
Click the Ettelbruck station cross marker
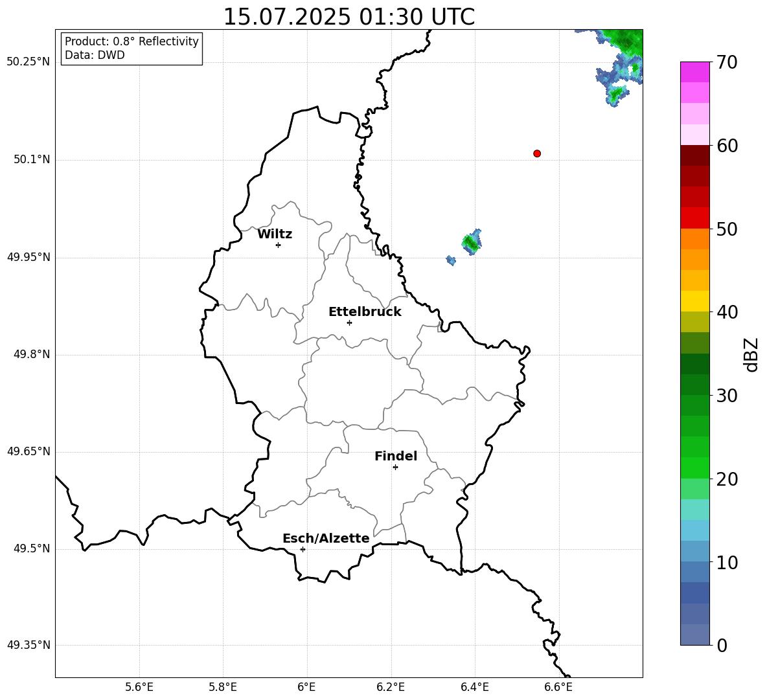tap(349, 322)
